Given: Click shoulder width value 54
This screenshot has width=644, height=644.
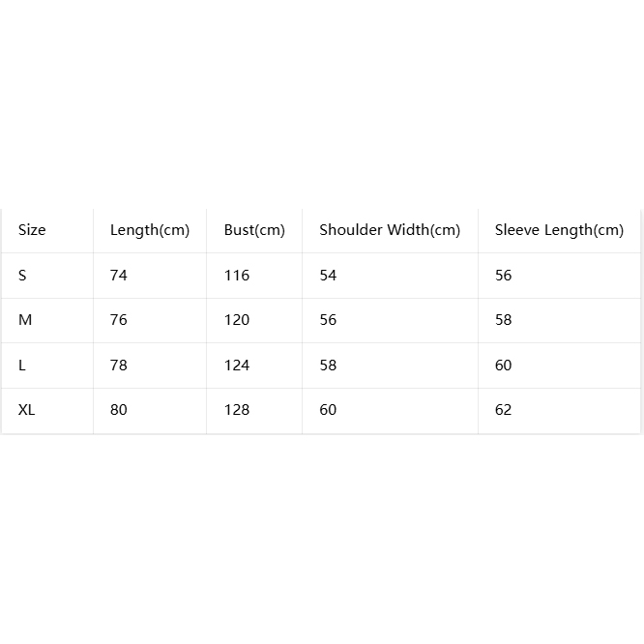Looking at the screenshot, I should pos(328,276).
